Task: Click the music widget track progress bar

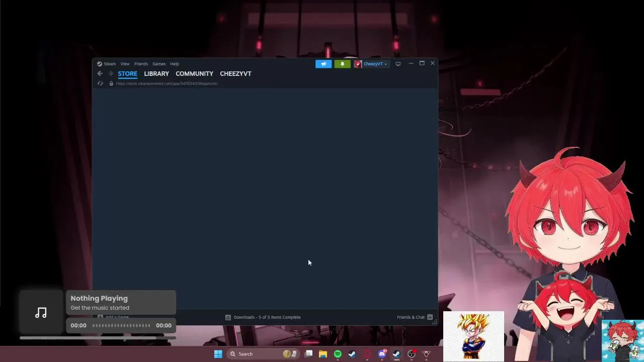Action: (x=121, y=325)
